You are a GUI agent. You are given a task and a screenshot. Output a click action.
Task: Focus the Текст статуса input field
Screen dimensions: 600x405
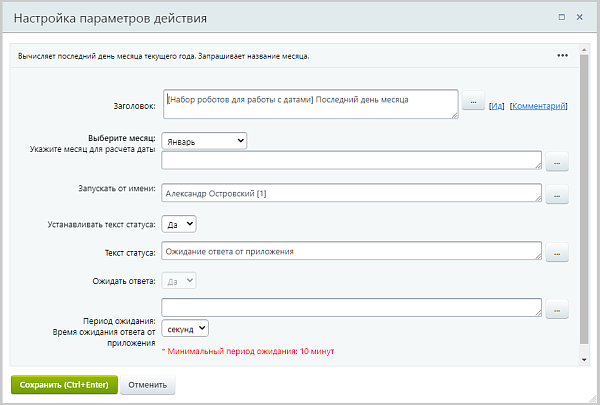(351, 251)
